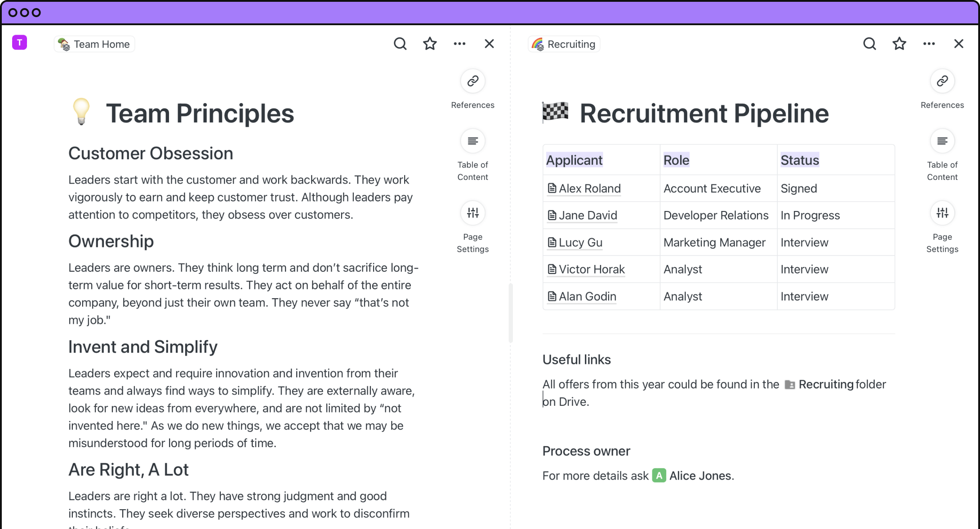Show Table of Content for Recruitment Pipeline

point(942,141)
